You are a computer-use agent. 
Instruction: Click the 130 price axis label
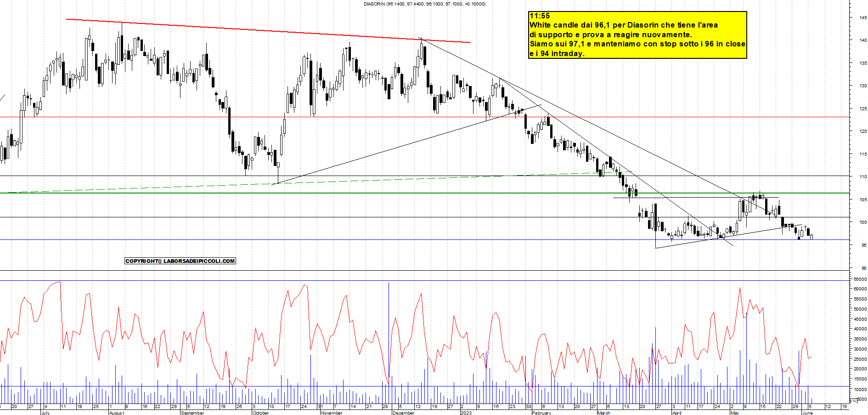863,86
